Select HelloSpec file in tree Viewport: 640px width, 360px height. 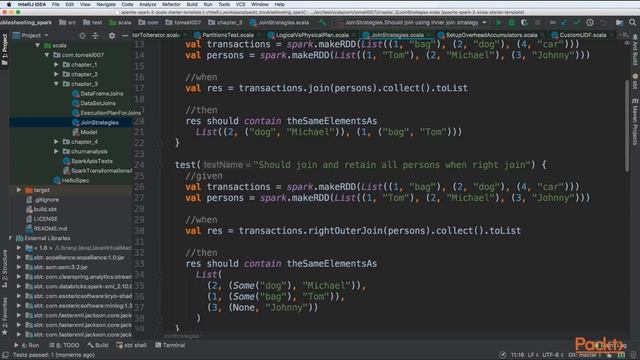click(71, 180)
